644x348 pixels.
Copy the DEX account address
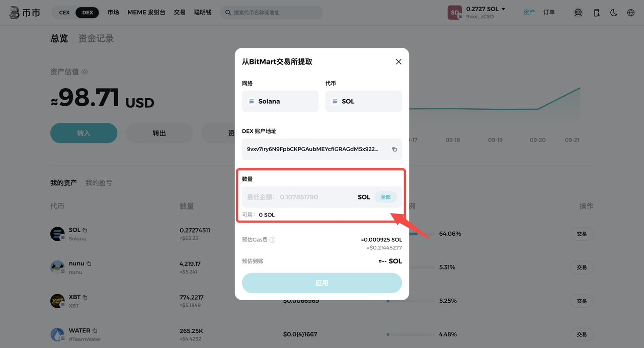click(x=394, y=150)
